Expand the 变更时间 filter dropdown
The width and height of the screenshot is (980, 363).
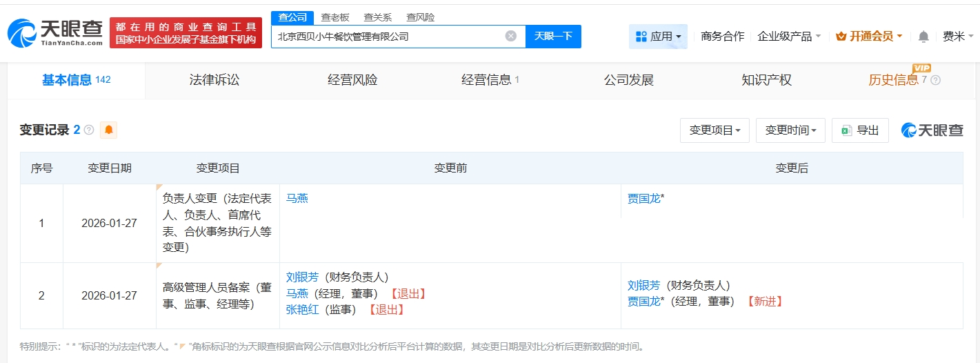790,130
